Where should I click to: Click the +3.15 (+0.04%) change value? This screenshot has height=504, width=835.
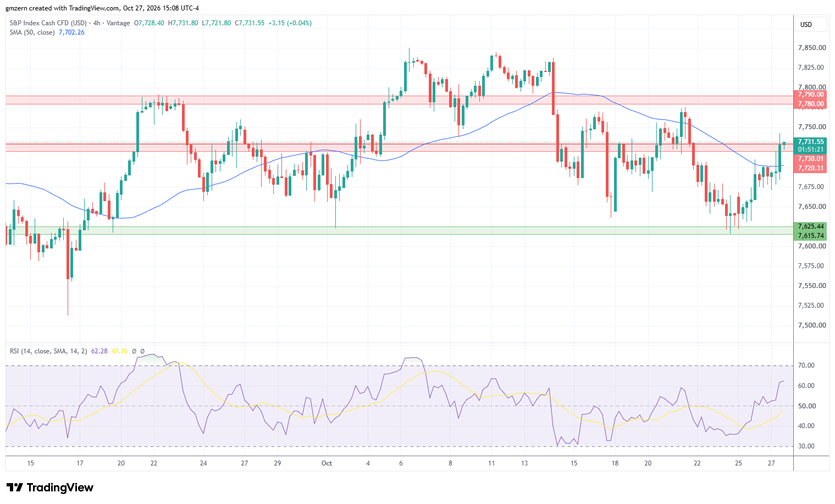point(290,23)
